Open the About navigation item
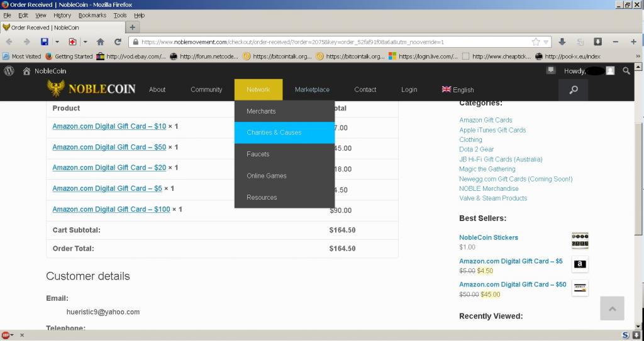 point(157,89)
